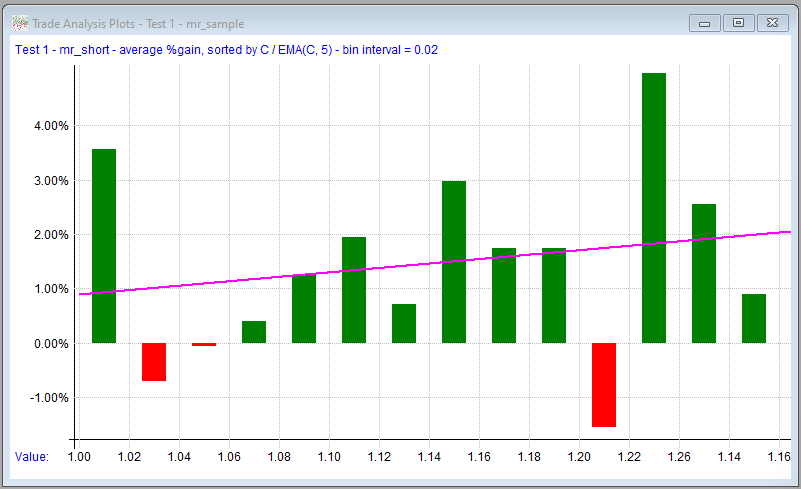Maximize the Trade Analysis Plots window
This screenshot has width=801, height=489.
738,22
